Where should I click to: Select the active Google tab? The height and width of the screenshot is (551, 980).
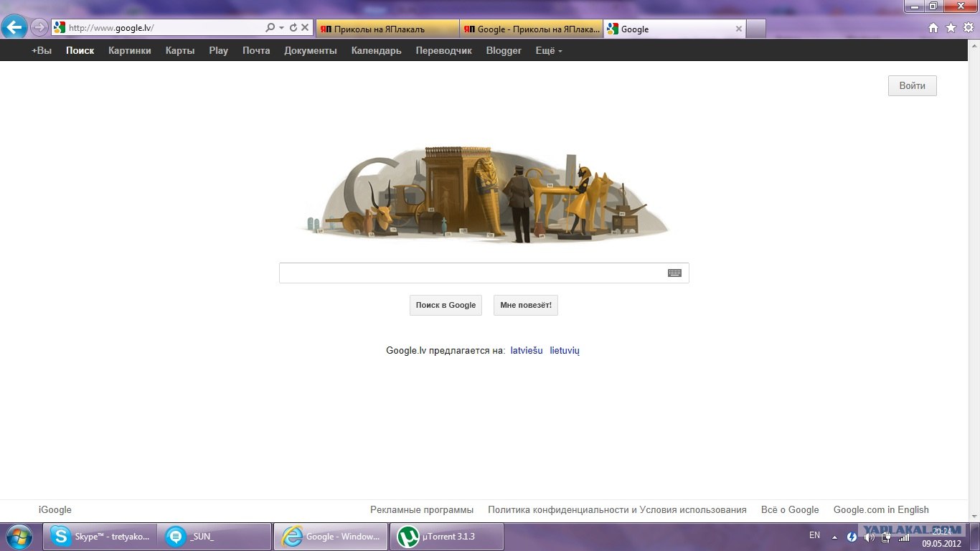coord(674,29)
